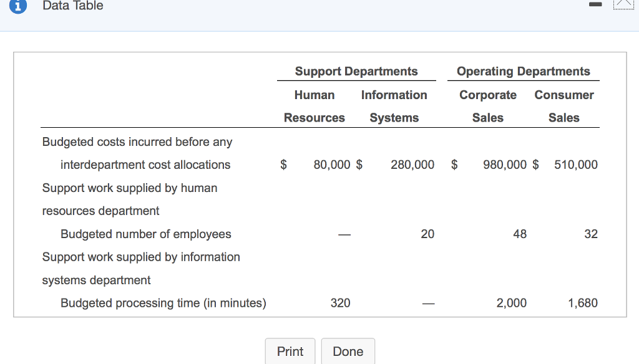Click the blue info icon beside Data Table
The image size is (639, 364).
18,5
